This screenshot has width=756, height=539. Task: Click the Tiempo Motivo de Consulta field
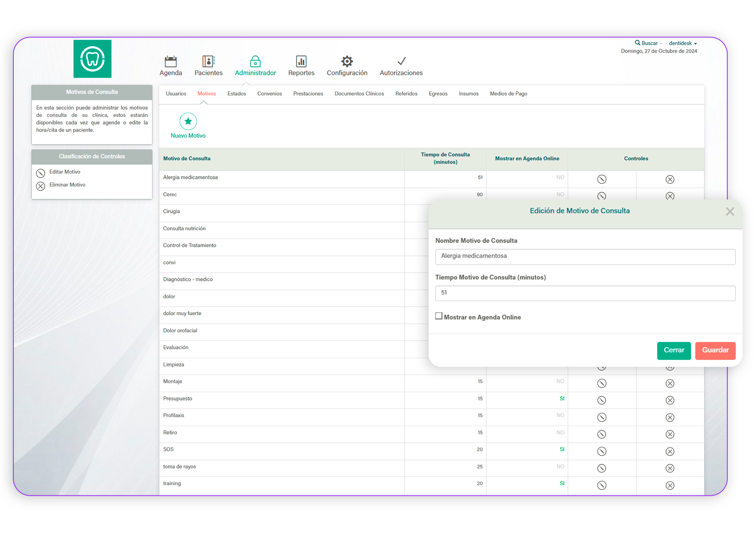(x=585, y=293)
